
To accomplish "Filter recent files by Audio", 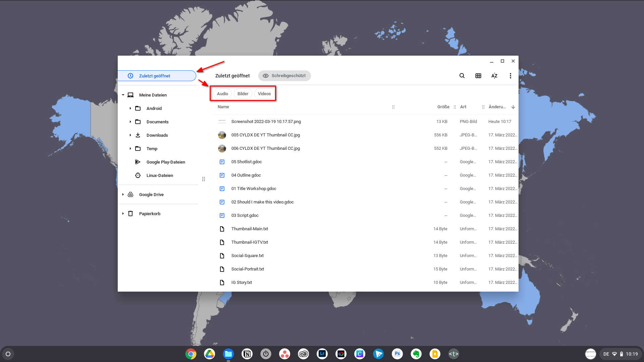I will click(x=222, y=94).
